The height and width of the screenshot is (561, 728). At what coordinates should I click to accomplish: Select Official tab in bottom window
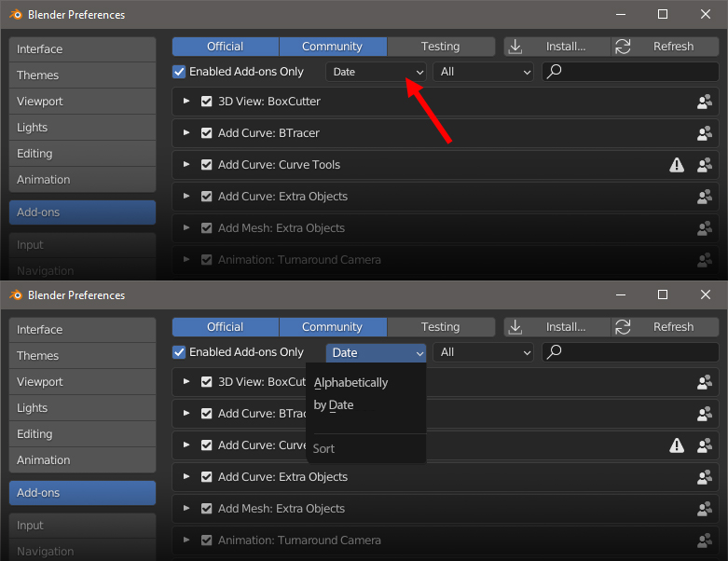tap(226, 327)
